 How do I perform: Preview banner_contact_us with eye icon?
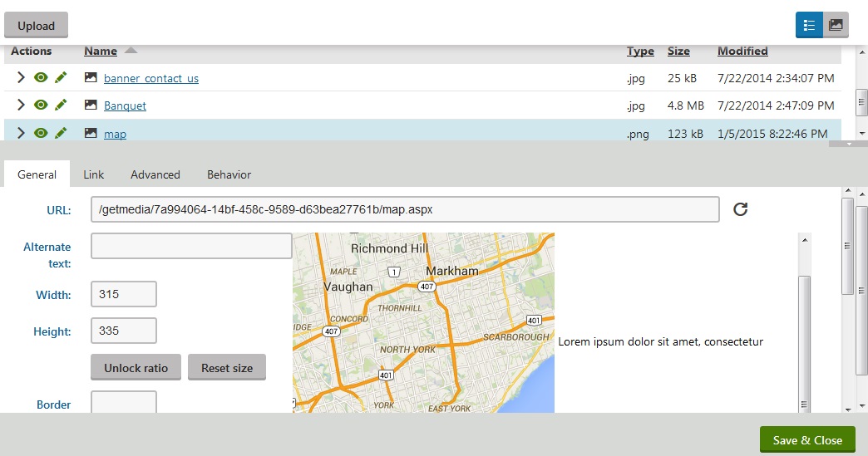tap(40, 78)
